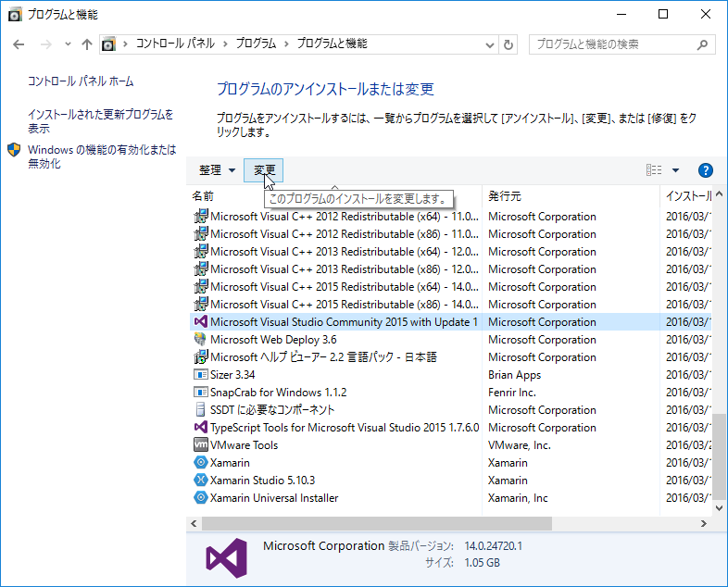Click Xamarin Studio 5.10.3 icon
This screenshot has width=728, height=587.
pyautogui.click(x=201, y=480)
